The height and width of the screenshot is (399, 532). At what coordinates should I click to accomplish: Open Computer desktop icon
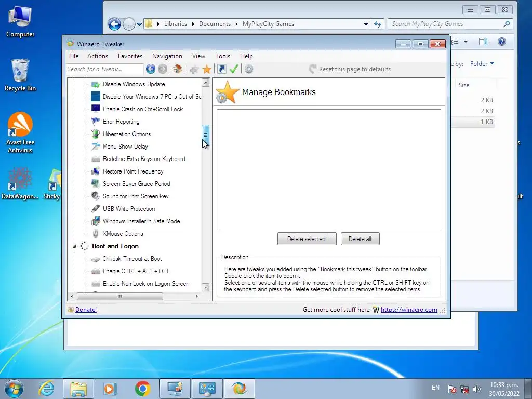20,22
